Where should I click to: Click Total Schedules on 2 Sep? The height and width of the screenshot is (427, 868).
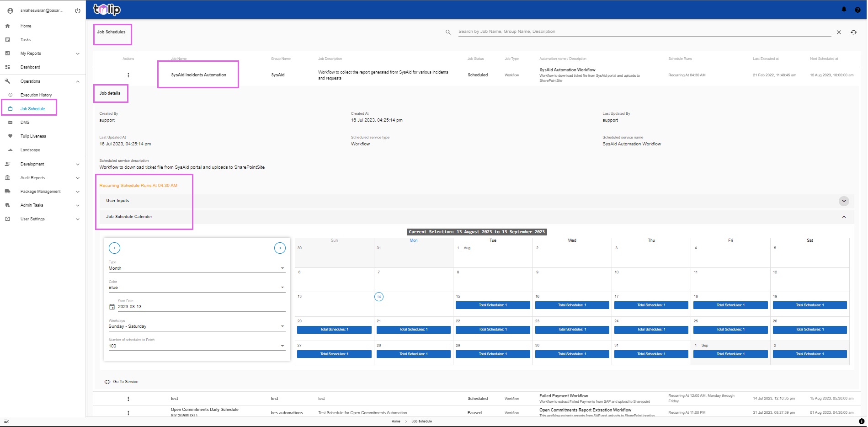point(809,354)
